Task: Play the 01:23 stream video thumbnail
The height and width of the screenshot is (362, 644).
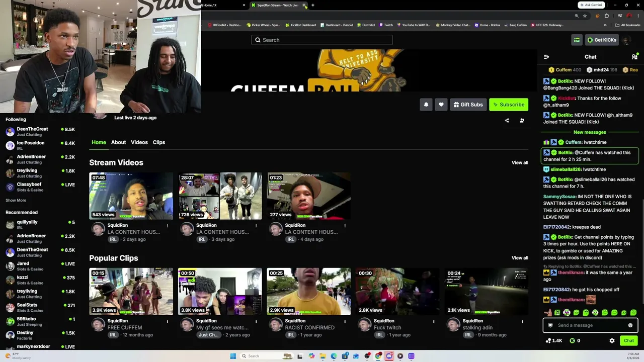Action: pos(309,196)
